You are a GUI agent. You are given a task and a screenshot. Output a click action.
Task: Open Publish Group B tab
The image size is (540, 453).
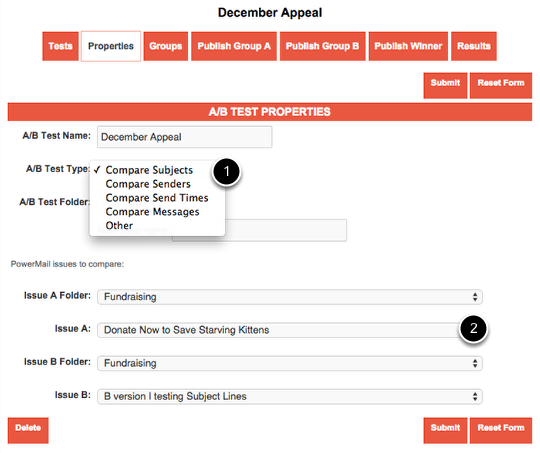[322, 46]
